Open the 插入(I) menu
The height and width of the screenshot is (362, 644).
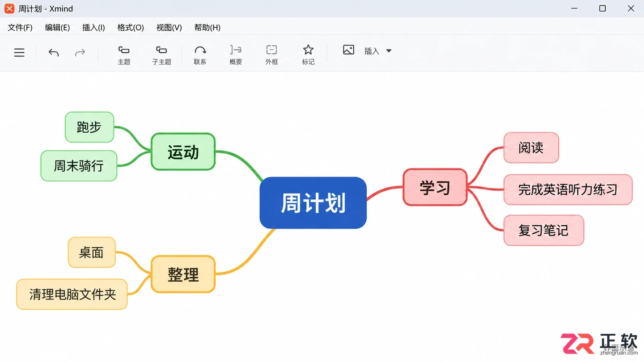pos(93,28)
